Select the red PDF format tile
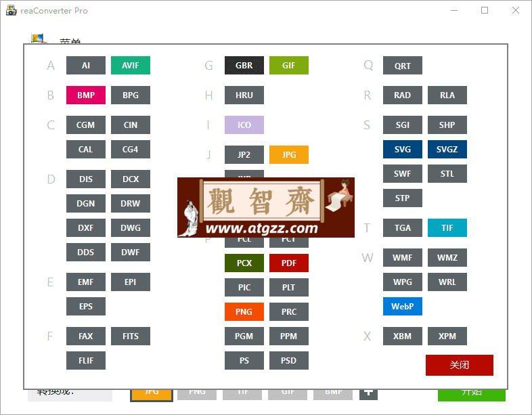This screenshot has height=415, width=532. click(289, 263)
